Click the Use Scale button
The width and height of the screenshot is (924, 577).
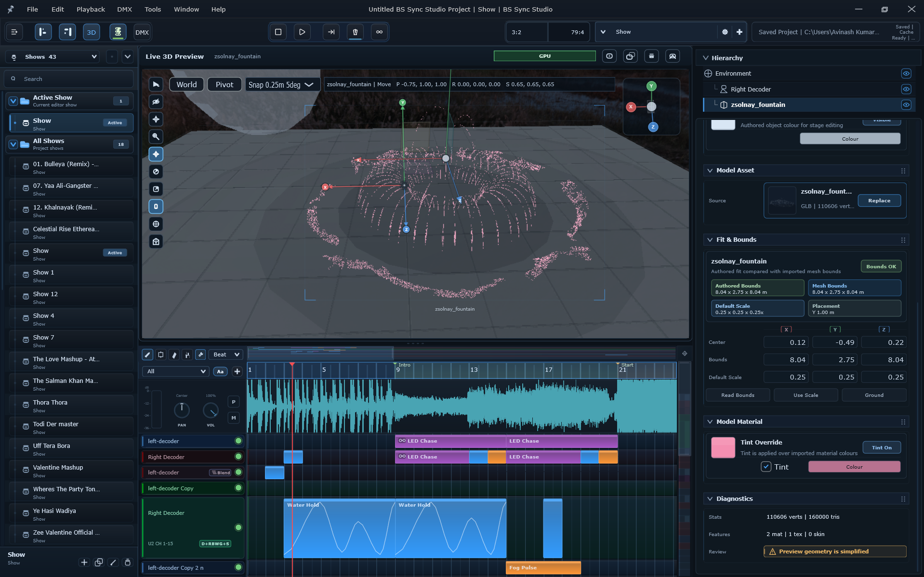pyautogui.click(x=805, y=395)
